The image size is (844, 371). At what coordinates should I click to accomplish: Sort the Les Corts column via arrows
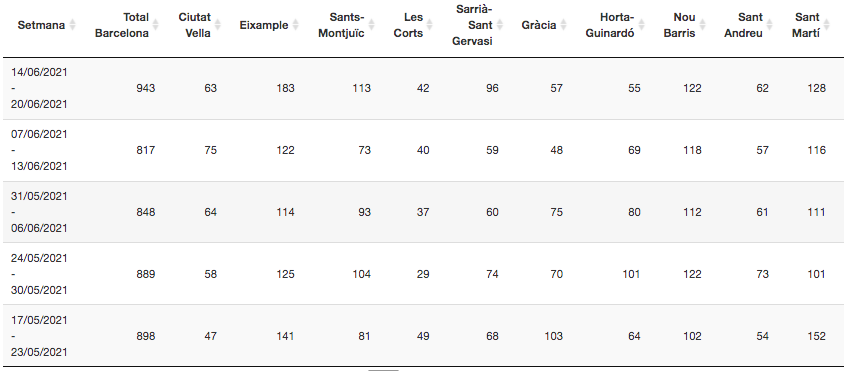coord(430,25)
